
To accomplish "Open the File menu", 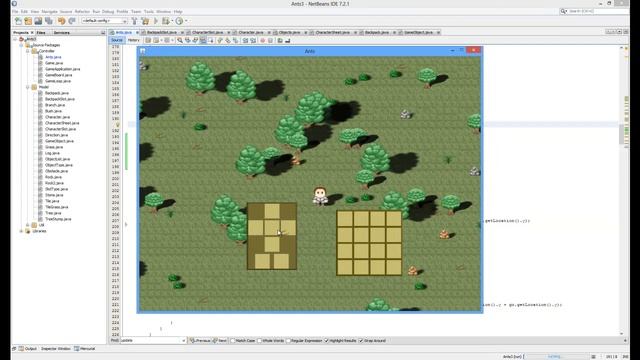I will tap(15, 11).
